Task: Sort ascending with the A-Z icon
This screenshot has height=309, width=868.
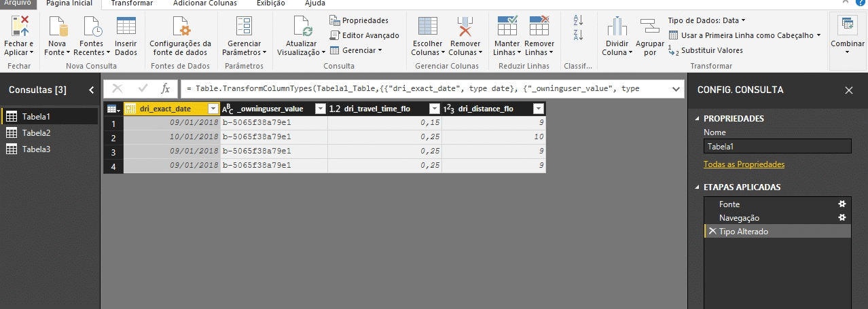Action: 579,20
